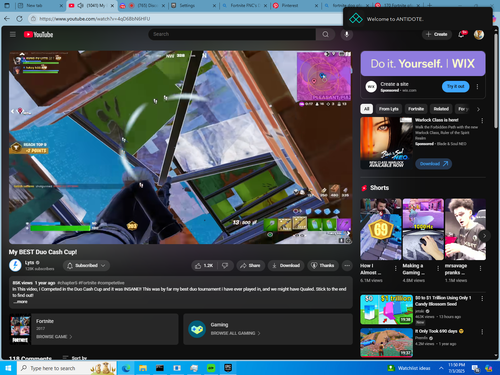Show next Shorts with arrow
This screenshot has width=500, height=375.
click(484, 236)
